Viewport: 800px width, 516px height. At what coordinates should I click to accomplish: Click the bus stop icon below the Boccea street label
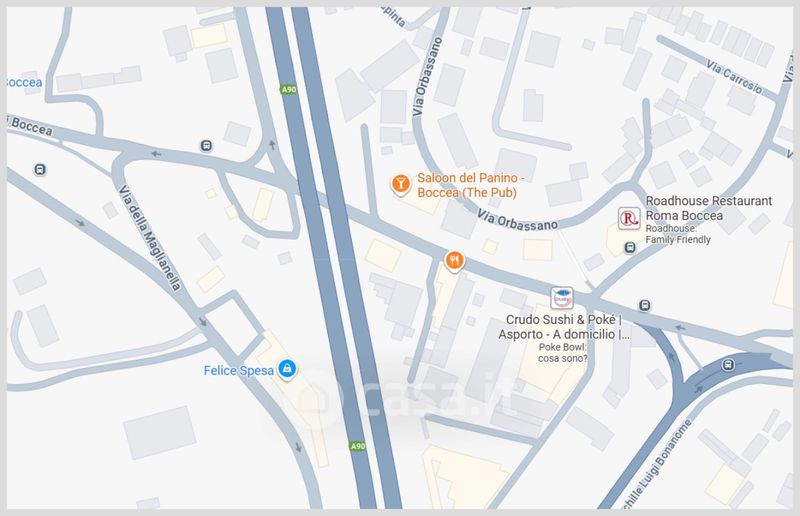[x=40, y=169]
